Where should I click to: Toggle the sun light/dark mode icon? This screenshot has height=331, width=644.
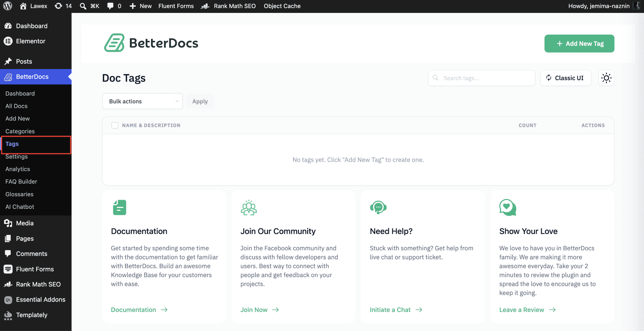606,78
